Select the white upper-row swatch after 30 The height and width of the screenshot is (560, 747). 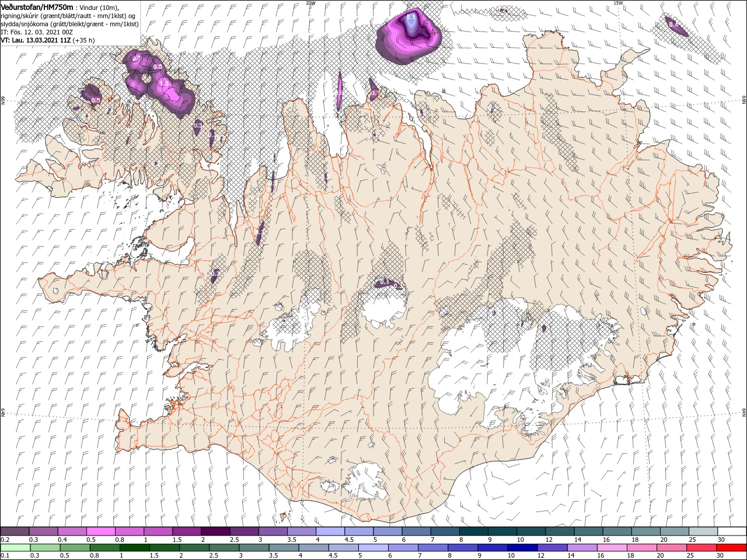(x=732, y=531)
